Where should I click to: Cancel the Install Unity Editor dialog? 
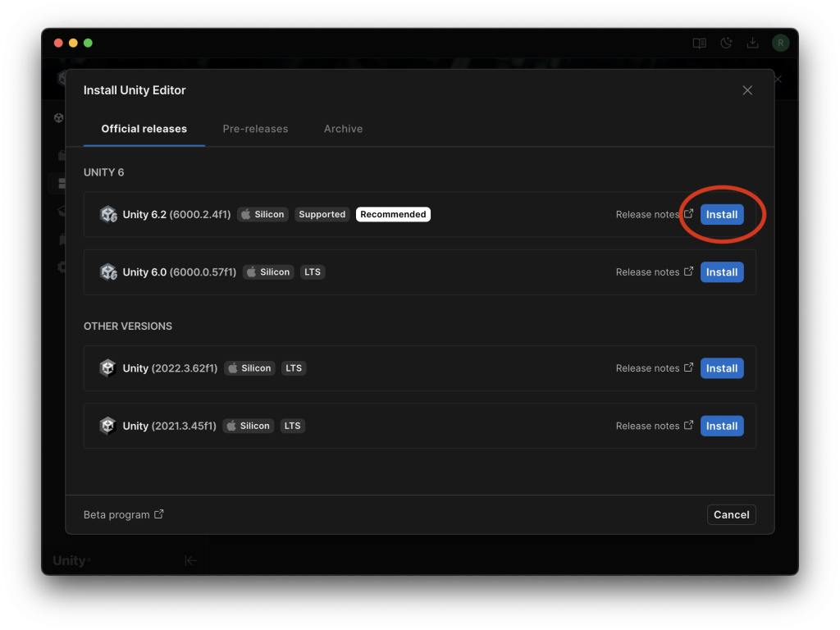pyautogui.click(x=731, y=514)
